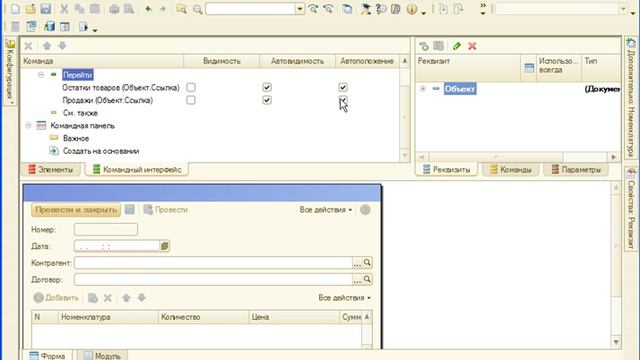This screenshot has width=640, height=360.
Task: Edit attribute with the green pencil icon
Action: pyautogui.click(x=457, y=46)
